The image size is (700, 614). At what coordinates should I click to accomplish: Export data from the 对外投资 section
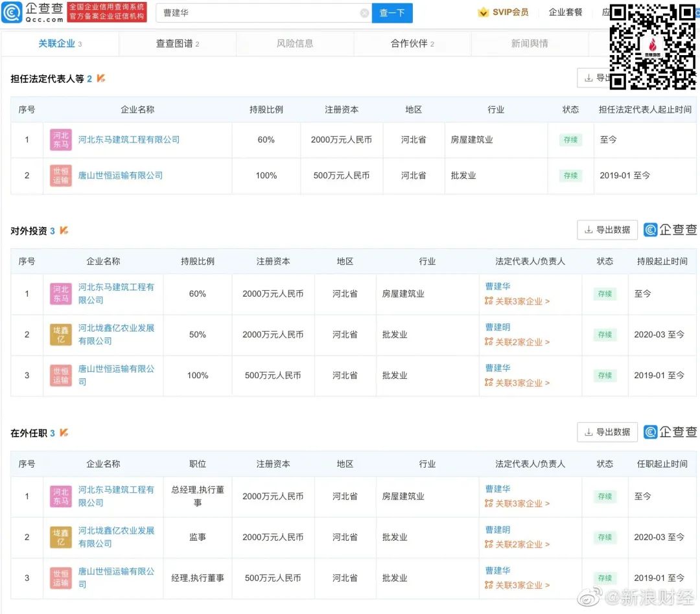[607, 230]
